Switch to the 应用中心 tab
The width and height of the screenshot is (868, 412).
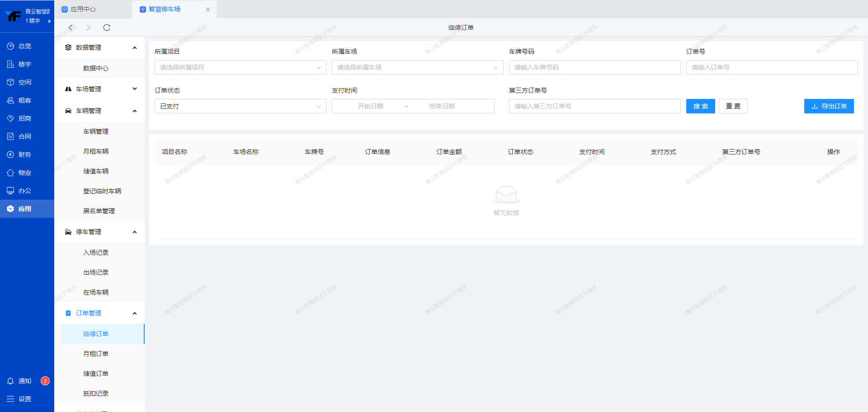click(83, 9)
